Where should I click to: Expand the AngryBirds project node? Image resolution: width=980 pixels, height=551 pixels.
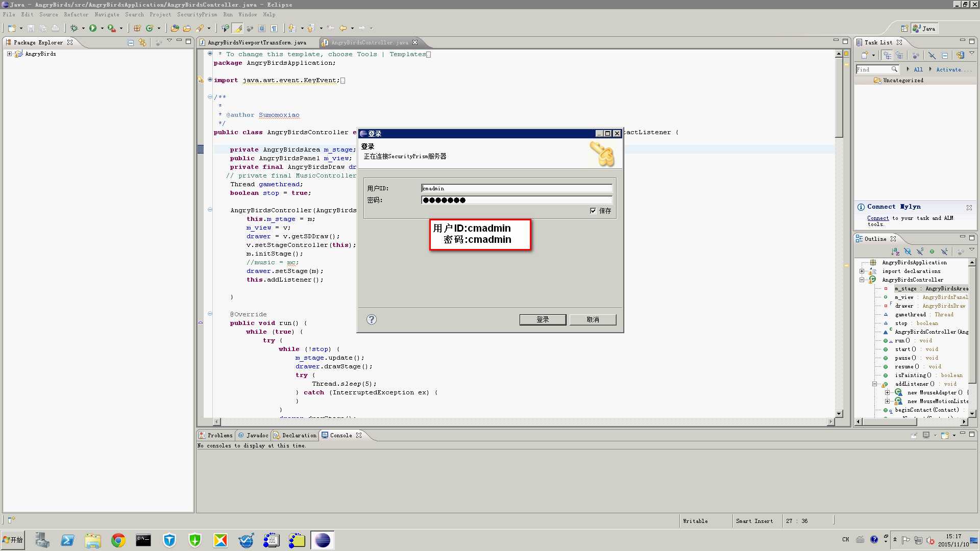[x=9, y=54]
